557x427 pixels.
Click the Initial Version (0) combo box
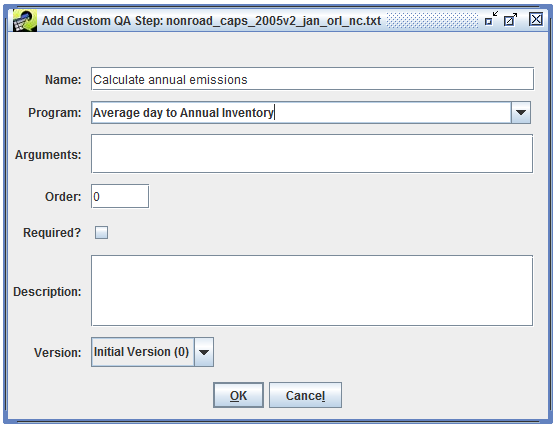point(152,352)
